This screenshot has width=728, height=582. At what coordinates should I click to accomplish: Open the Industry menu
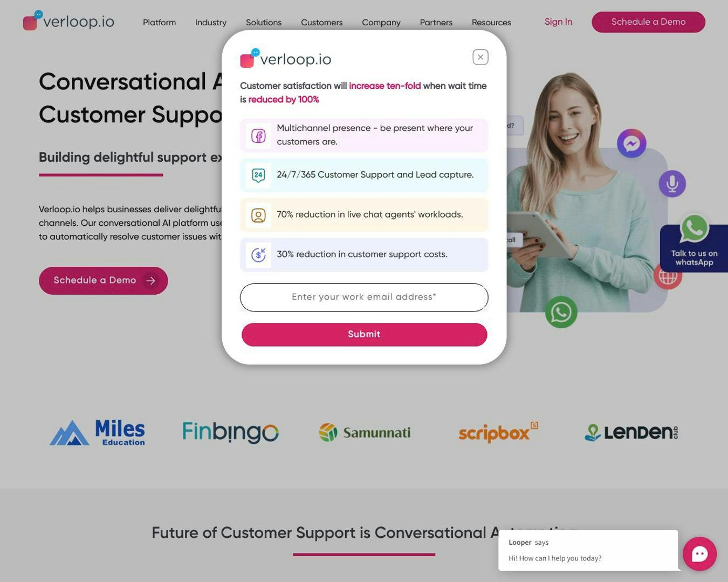(x=211, y=23)
